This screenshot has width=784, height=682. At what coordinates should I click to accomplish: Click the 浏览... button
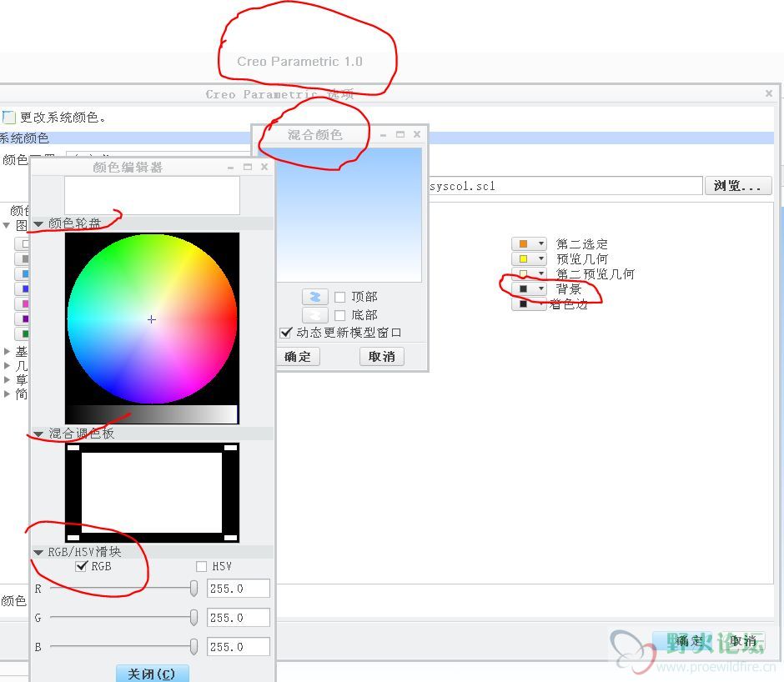click(x=738, y=186)
